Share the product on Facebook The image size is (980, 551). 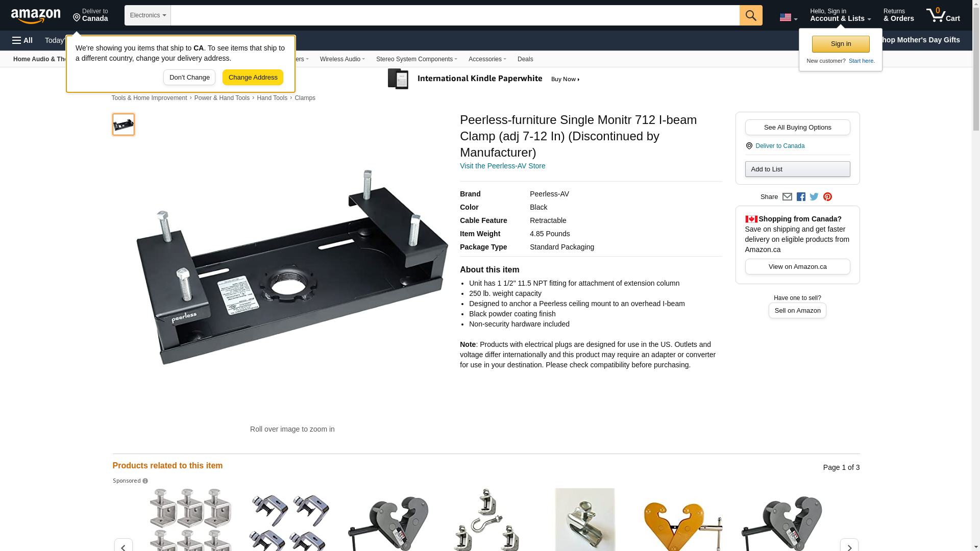coord(801,197)
